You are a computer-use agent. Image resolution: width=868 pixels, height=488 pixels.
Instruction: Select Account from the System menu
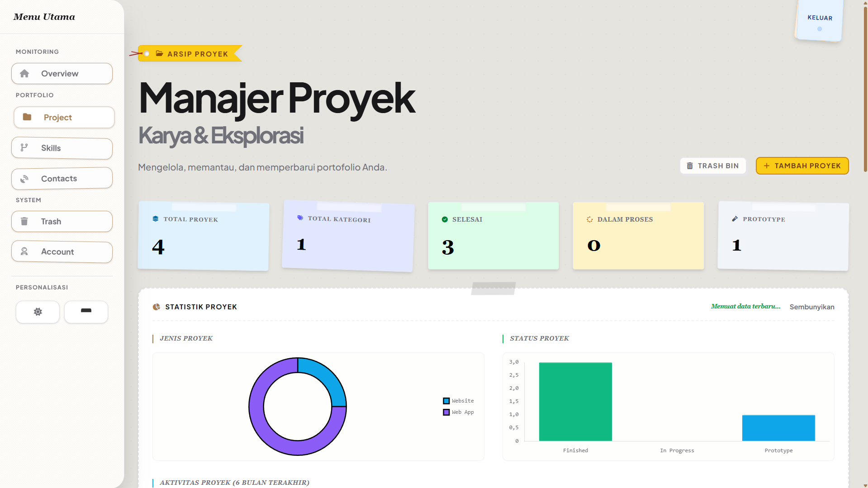(62, 252)
